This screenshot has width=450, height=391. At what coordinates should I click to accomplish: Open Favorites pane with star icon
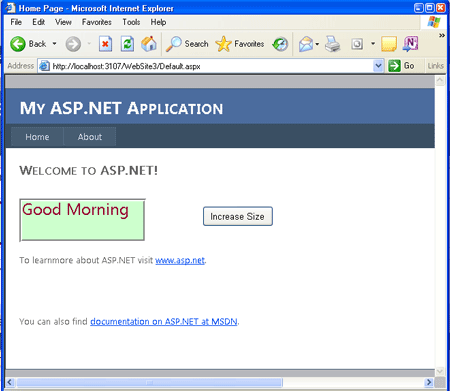pos(240,44)
